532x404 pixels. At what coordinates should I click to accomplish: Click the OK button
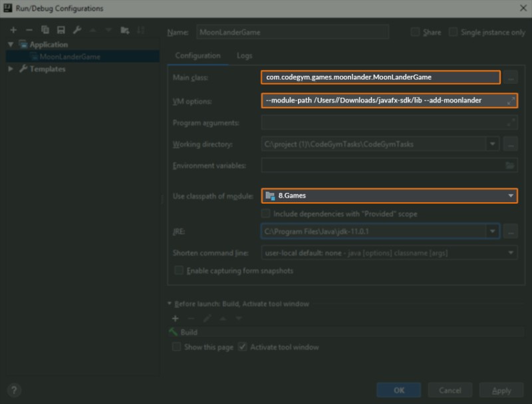[398, 390]
